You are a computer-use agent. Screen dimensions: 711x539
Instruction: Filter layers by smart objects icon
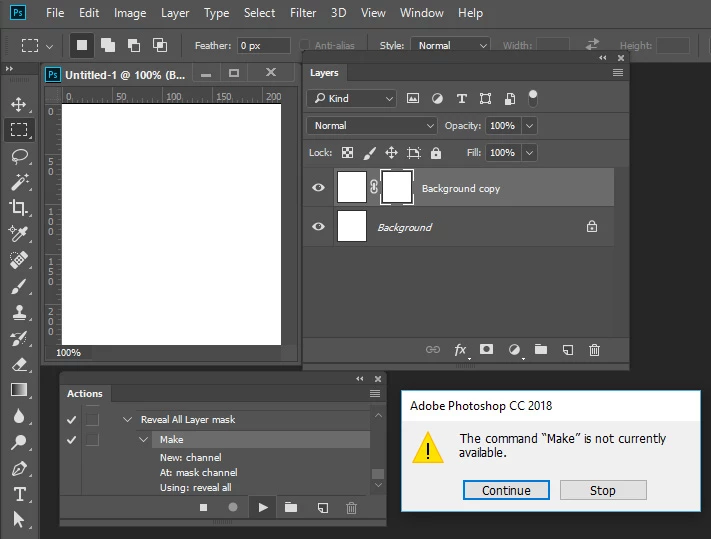click(510, 98)
